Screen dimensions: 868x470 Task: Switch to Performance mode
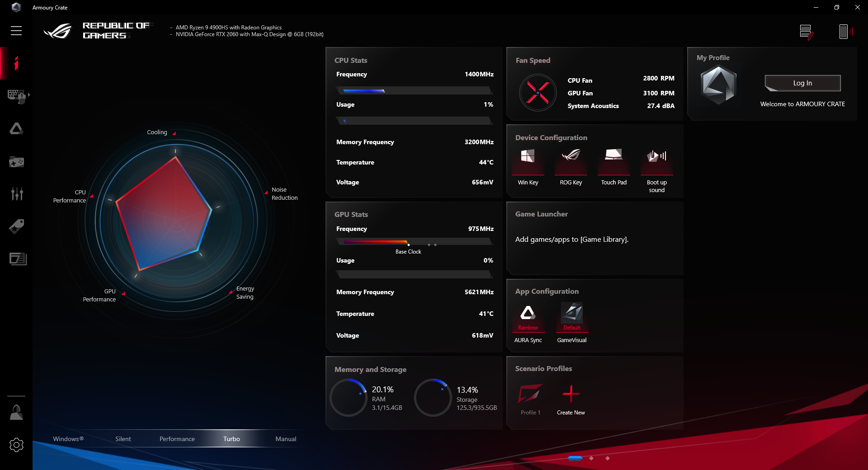pos(177,439)
